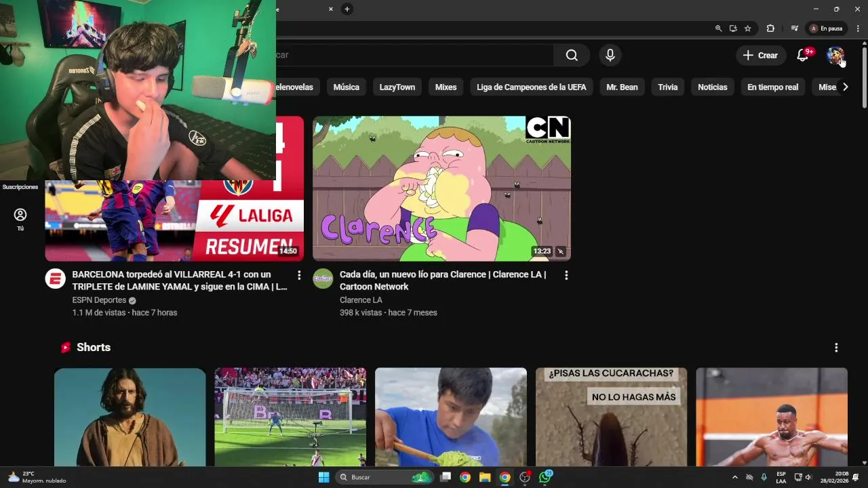Screen dimensions: 868x488
Task: Show more filter chips with right arrow
Action: (x=845, y=87)
